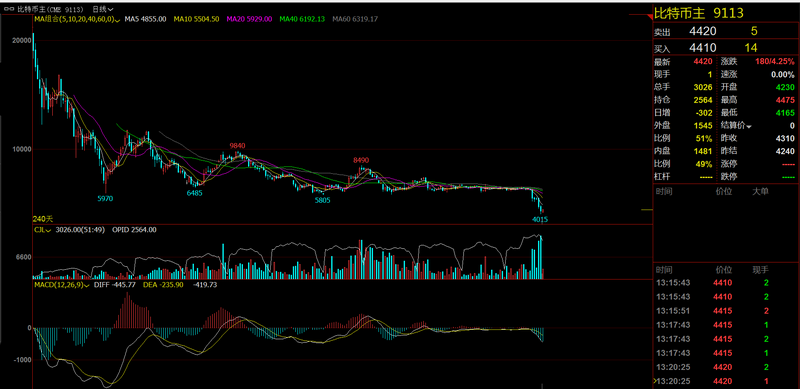Screen dimensions: 800x389
Task: Click the 日增 value -302
Action: tap(704, 113)
